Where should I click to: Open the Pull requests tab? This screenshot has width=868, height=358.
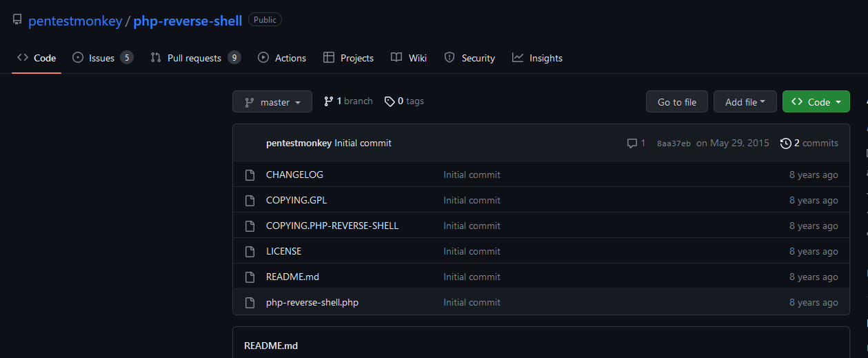(x=195, y=58)
